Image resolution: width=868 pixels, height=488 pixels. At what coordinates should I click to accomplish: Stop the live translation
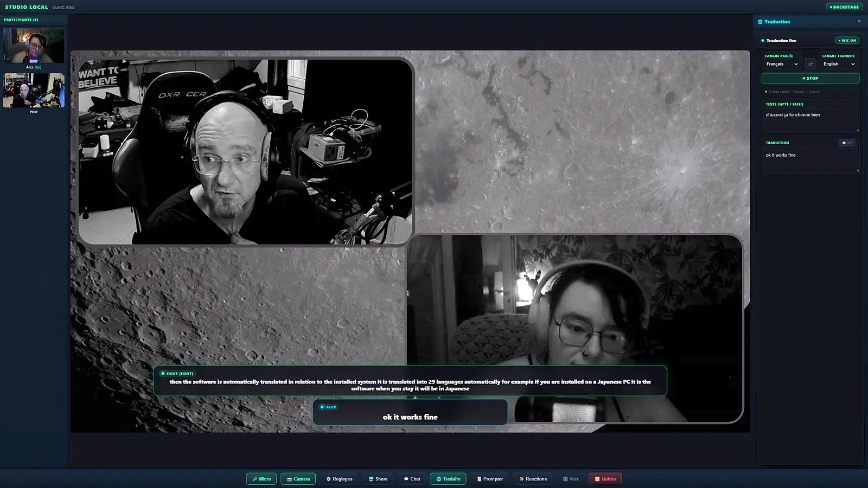pos(810,78)
